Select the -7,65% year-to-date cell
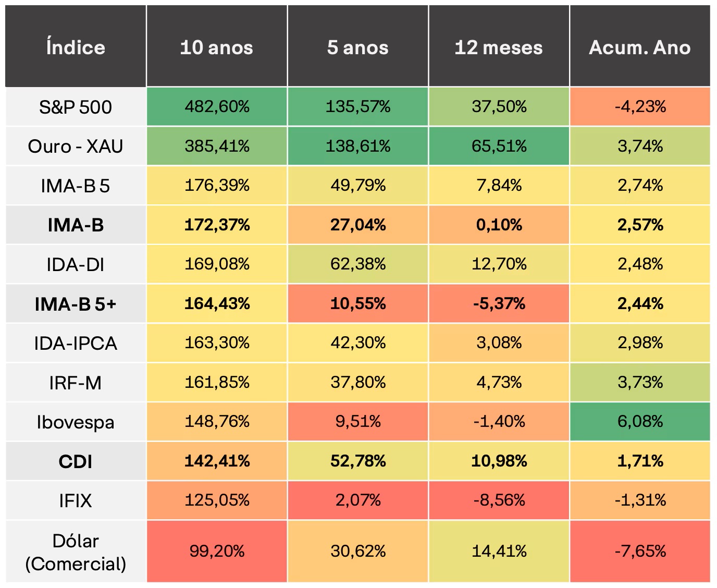This screenshot has height=588, width=717. click(x=640, y=552)
